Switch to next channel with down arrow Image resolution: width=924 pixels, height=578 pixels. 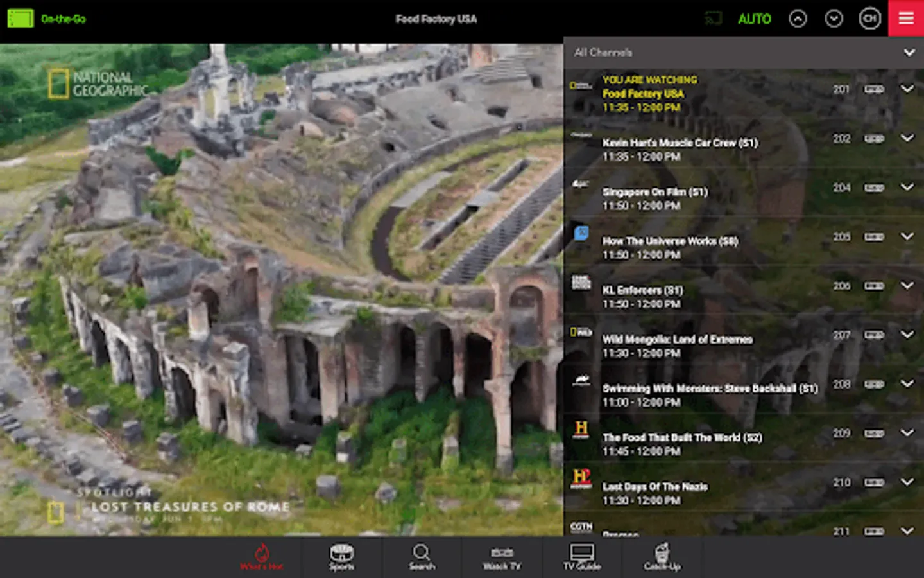click(x=834, y=19)
